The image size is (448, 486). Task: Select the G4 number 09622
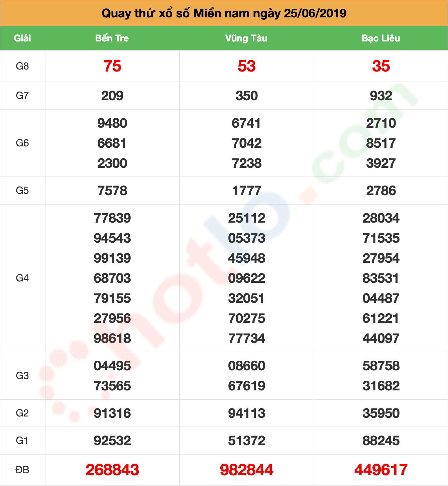click(x=247, y=278)
